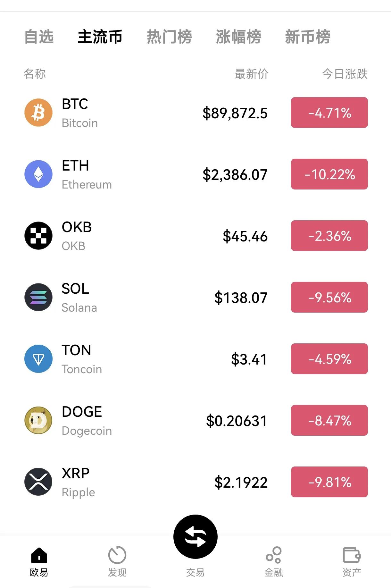Sort by 今日涨跌 column header

pos(345,74)
